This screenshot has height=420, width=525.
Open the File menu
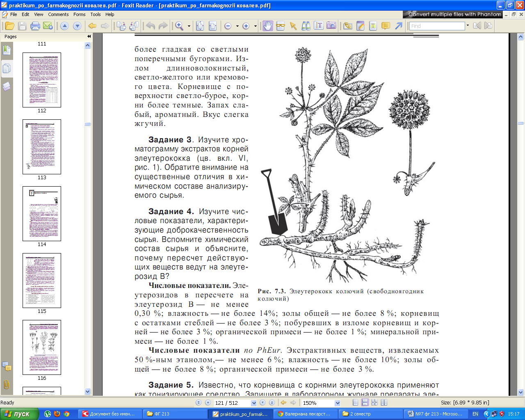coord(14,14)
